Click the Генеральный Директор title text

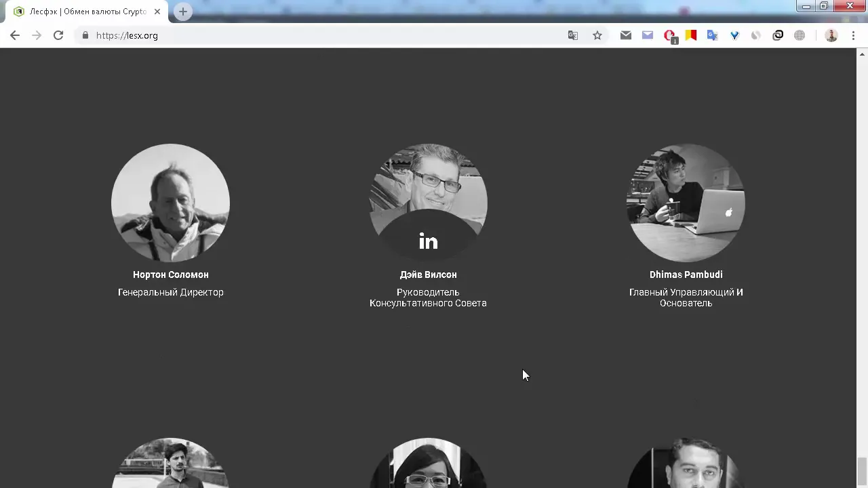(171, 292)
